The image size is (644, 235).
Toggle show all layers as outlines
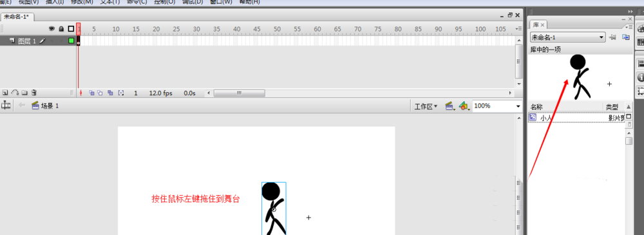click(x=71, y=29)
